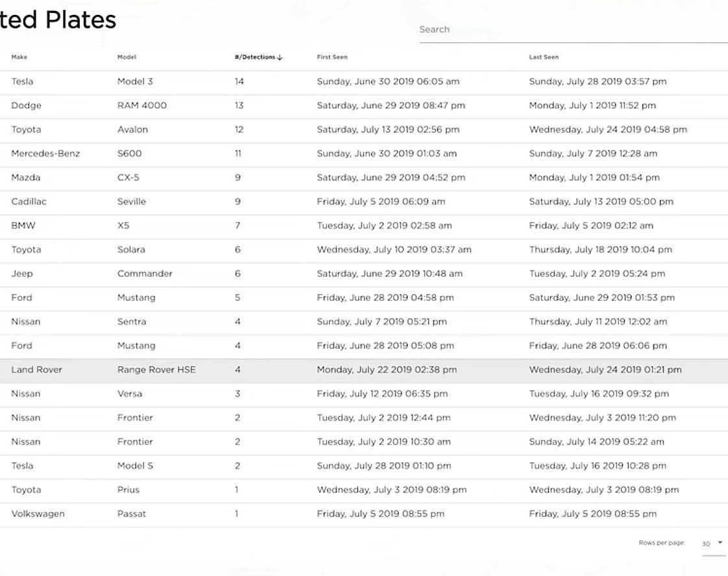The height and width of the screenshot is (576, 728).
Task: Click detection count 13
Action: click(239, 105)
